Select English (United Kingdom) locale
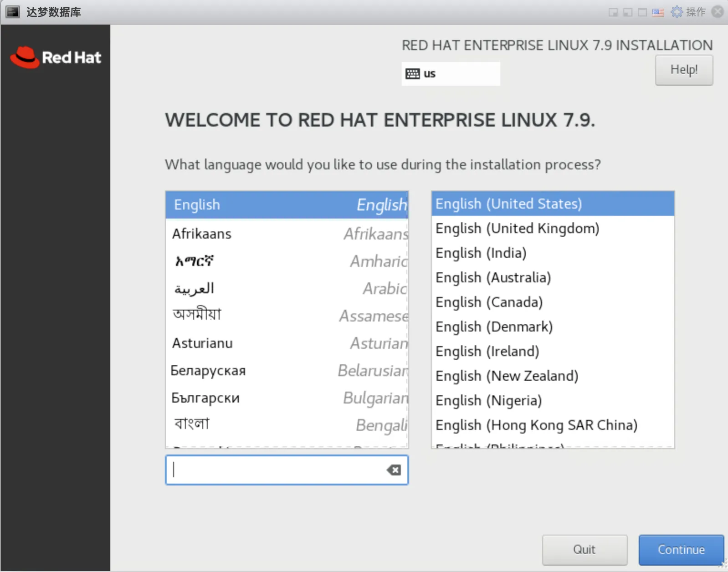 pyautogui.click(x=517, y=228)
